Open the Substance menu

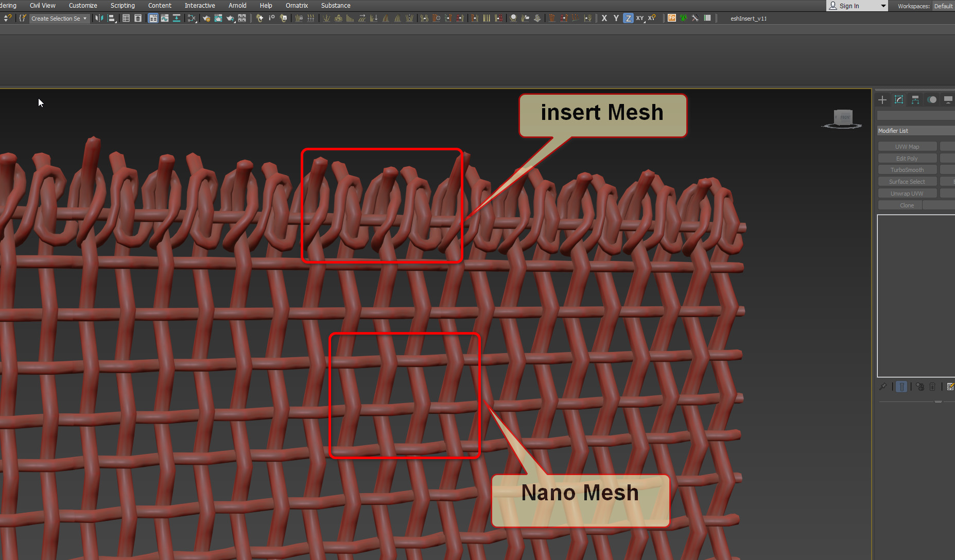pyautogui.click(x=336, y=6)
